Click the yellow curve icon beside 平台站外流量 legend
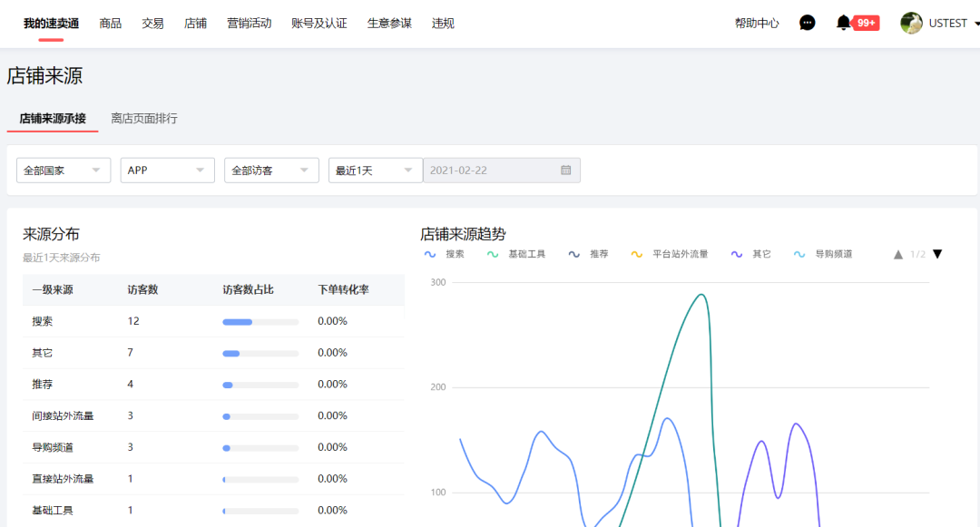This screenshot has width=980, height=527. [x=636, y=254]
